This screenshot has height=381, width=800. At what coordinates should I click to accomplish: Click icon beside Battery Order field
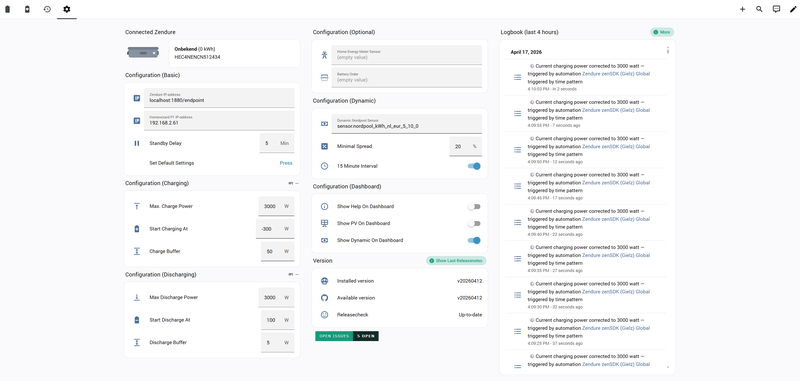pyautogui.click(x=324, y=78)
